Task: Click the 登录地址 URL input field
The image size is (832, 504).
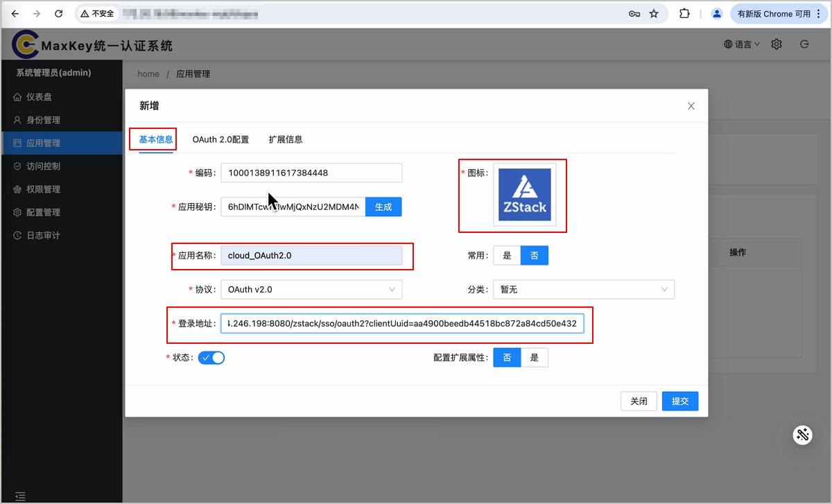Action: coord(402,323)
